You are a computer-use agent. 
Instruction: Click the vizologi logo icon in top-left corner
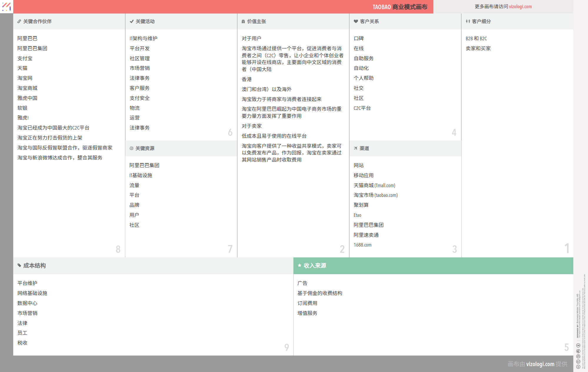pyautogui.click(x=6, y=6)
